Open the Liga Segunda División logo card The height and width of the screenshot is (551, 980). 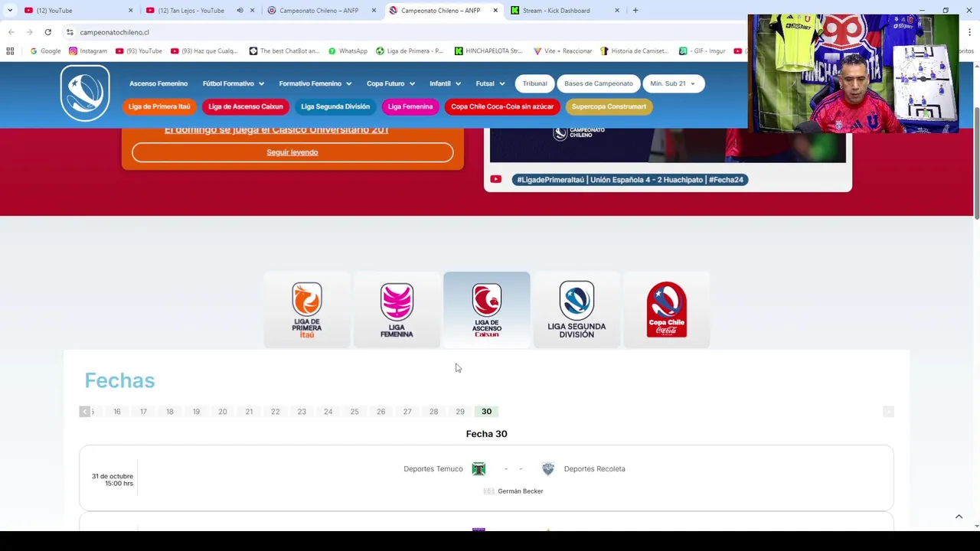tap(577, 310)
